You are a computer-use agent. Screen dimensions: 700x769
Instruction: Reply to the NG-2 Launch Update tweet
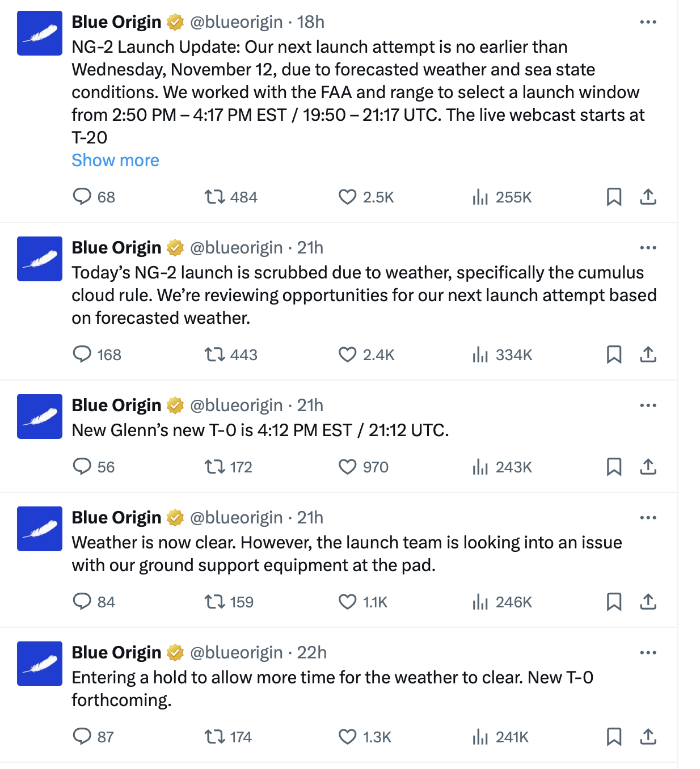83,197
